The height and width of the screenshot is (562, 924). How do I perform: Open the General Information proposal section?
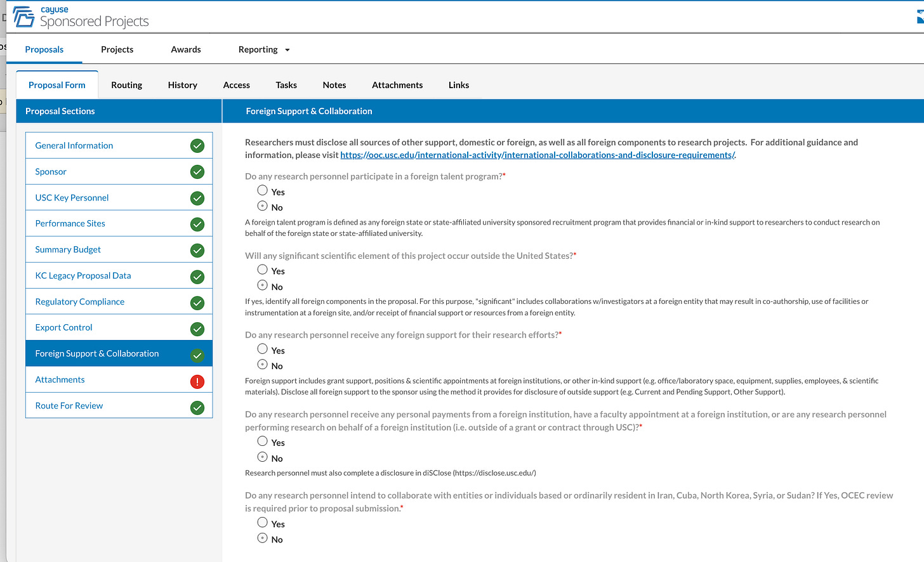(119, 145)
